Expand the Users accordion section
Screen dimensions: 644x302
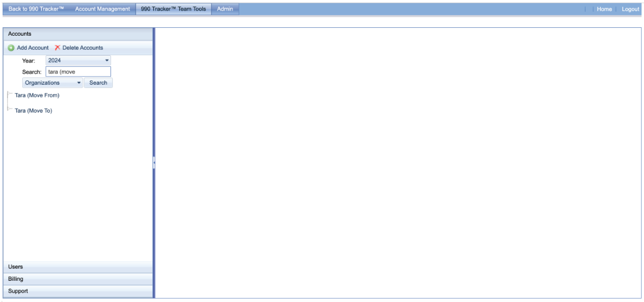coord(78,267)
